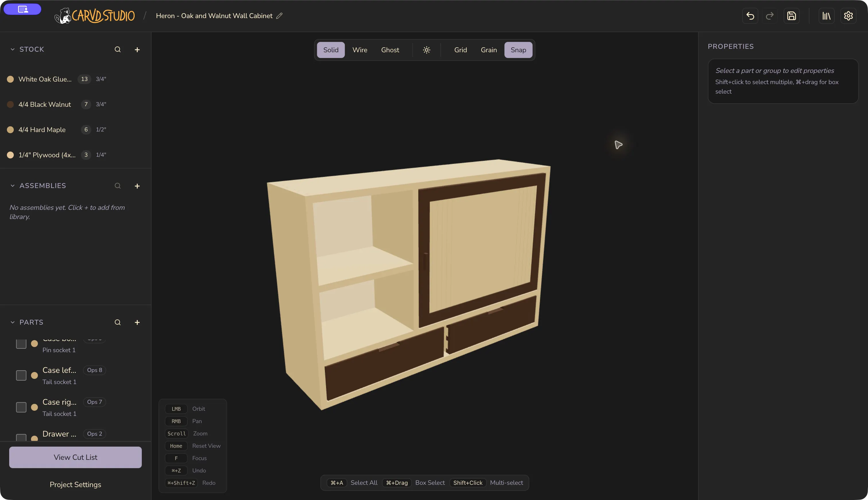Toggle Grain display

pyautogui.click(x=489, y=50)
